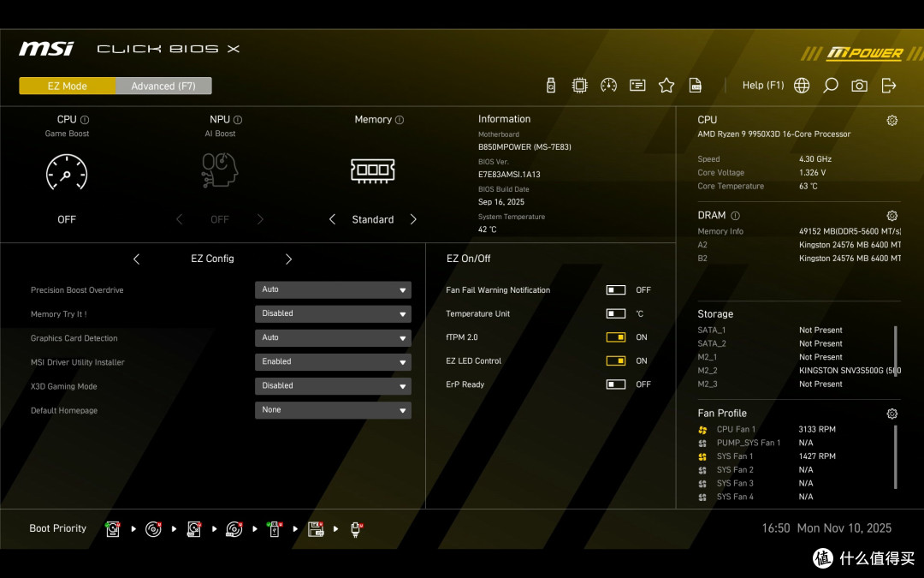Viewport: 924px width, 578px height.
Task: Show info tooltip next to Memory
Action: (400, 120)
